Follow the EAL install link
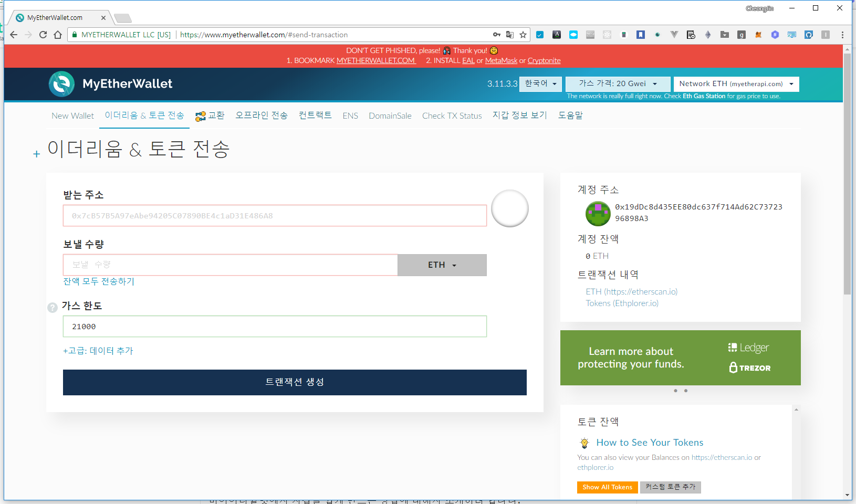This screenshot has width=856, height=504. (468, 60)
